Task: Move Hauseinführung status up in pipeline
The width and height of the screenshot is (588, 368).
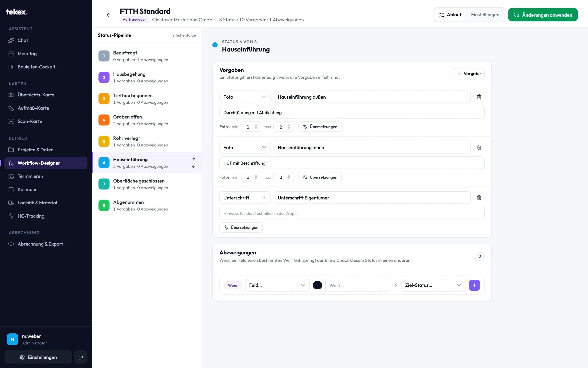Action: (194, 159)
